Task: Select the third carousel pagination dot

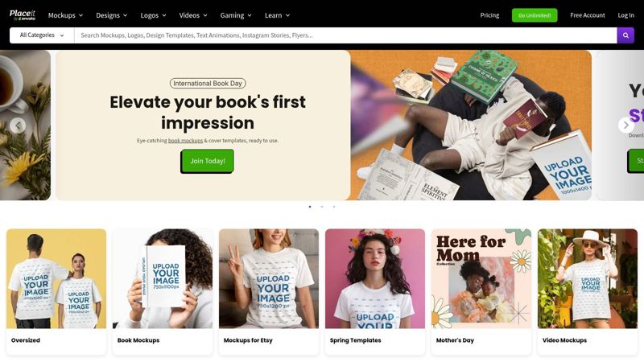Action: click(x=334, y=207)
